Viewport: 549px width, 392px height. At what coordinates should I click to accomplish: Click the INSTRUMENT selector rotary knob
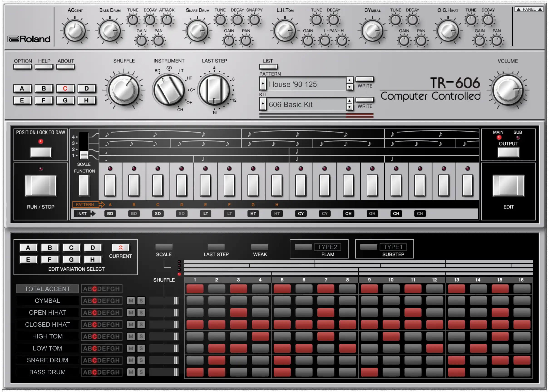click(x=169, y=90)
